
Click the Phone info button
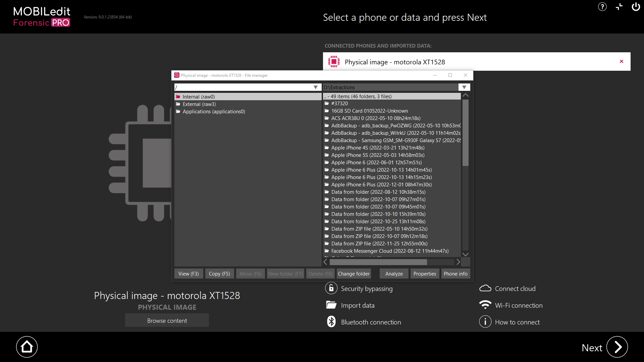(455, 274)
